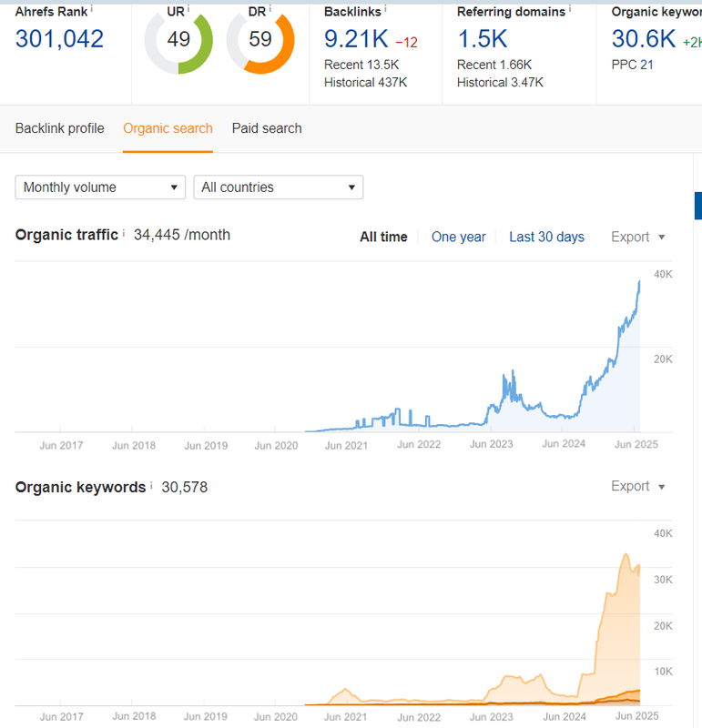Select the Organic search tab
Screen dimensions: 702x728
[168, 128]
